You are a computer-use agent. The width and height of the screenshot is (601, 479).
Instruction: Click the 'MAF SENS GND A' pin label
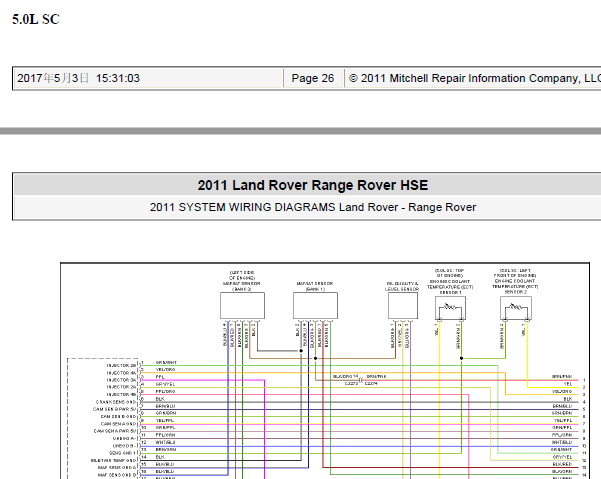pos(117,468)
